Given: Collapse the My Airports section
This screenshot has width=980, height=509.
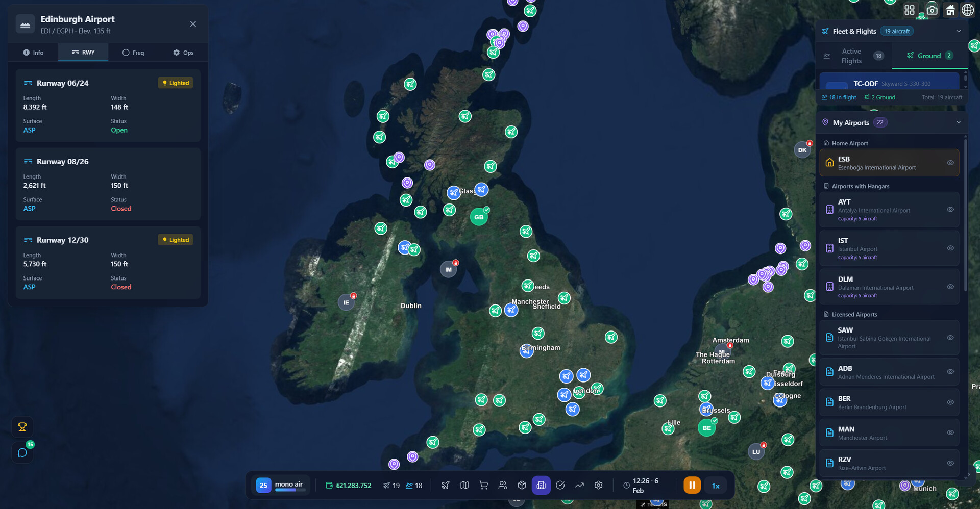Looking at the screenshot, I should (x=958, y=122).
